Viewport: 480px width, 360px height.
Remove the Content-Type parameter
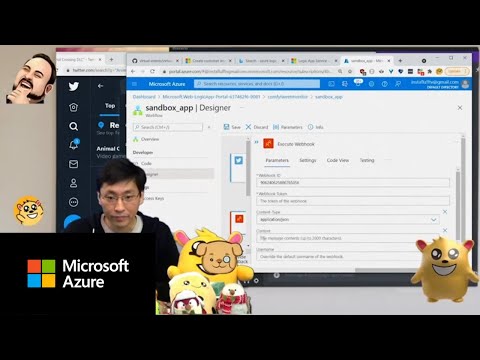[445, 212]
